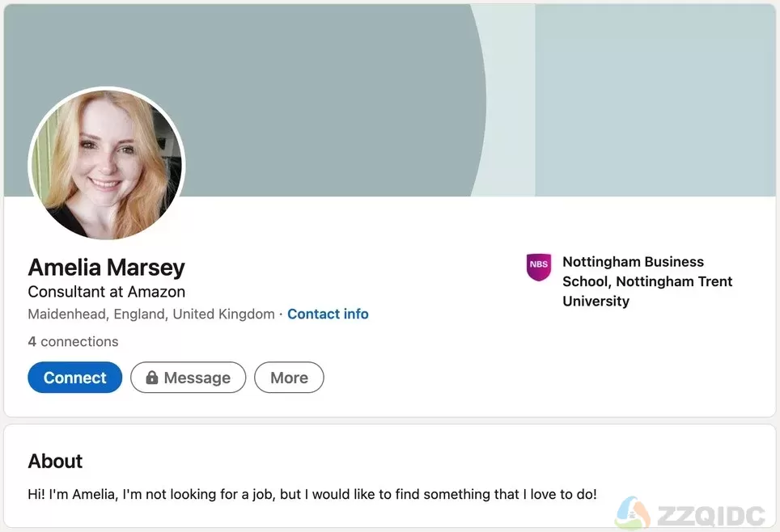This screenshot has height=532, width=780.
Task: Click the Consultant at Amazon headline
Action: point(107,292)
